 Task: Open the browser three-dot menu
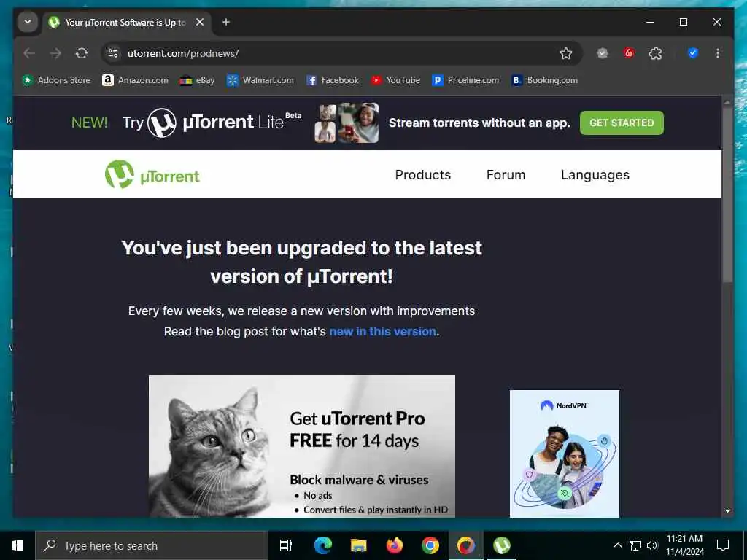pyautogui.click(x=718, y=53)
